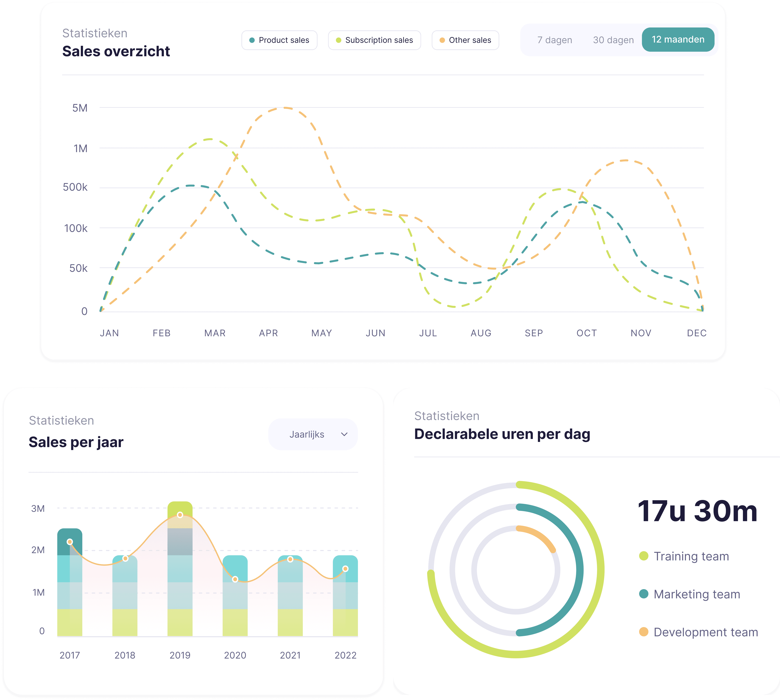This screenshot has height=700, width=780.
Task: Click the orange Other sales legend dot
Action: [x=442, y=40]
